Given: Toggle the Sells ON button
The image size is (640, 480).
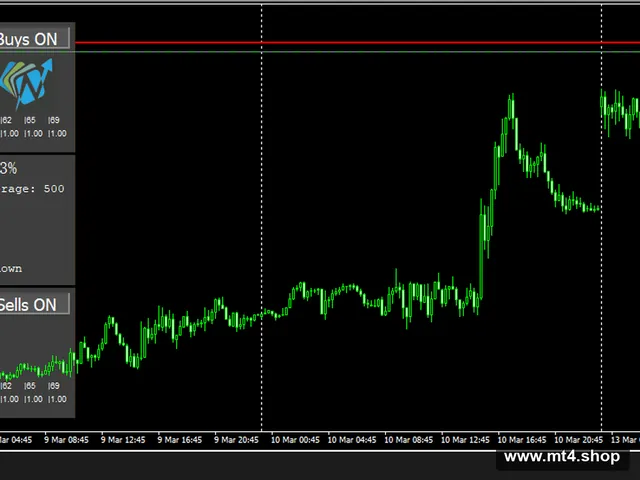Looking at the screenshot, I should (34, 304).
